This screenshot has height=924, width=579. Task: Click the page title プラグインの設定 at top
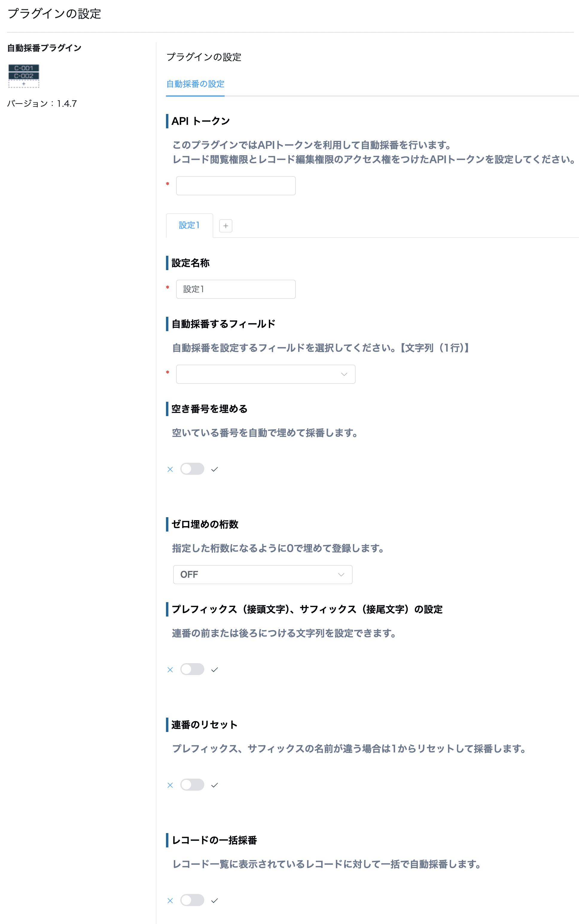click(54, 14)
